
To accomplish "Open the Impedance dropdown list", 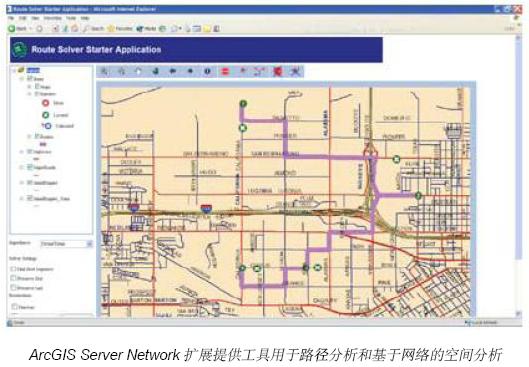I will (89, 244).
